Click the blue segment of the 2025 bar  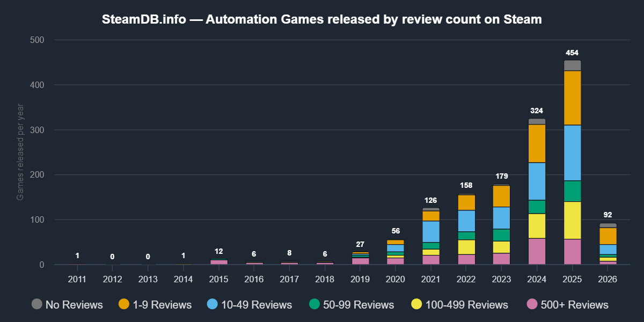click(573, 153)
